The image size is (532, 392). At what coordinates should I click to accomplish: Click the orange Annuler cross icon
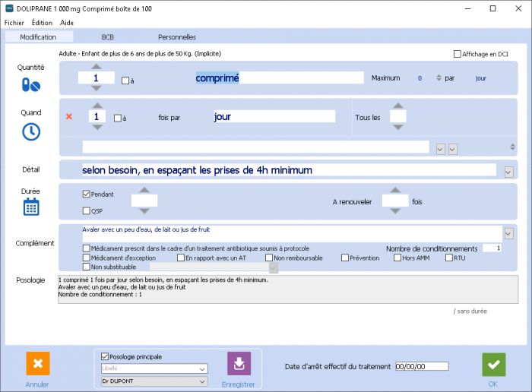coord(38,364)
